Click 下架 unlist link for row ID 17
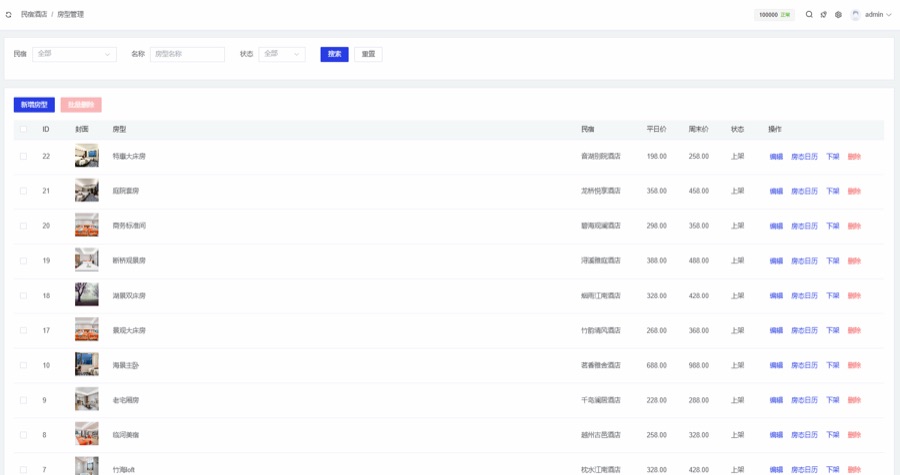Image resolution: width=900 pixels, height=475 pixels. pyautogui.click(x=832, y=330)
